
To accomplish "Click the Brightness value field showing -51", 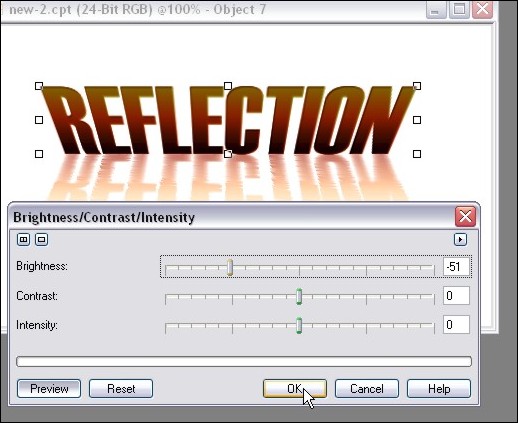I will tap(456, 266).
